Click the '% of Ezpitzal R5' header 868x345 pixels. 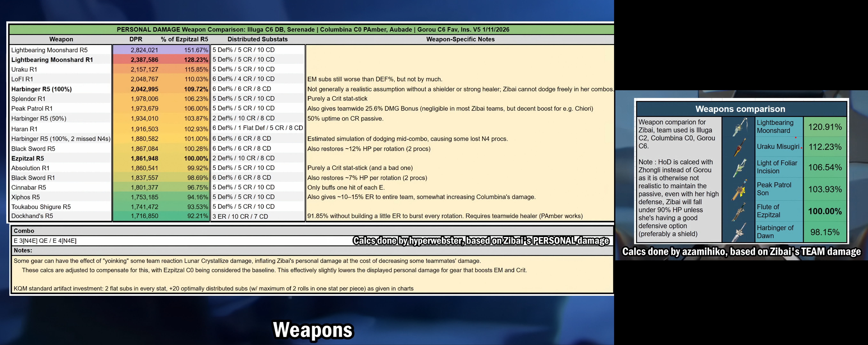tap(184, 39)
